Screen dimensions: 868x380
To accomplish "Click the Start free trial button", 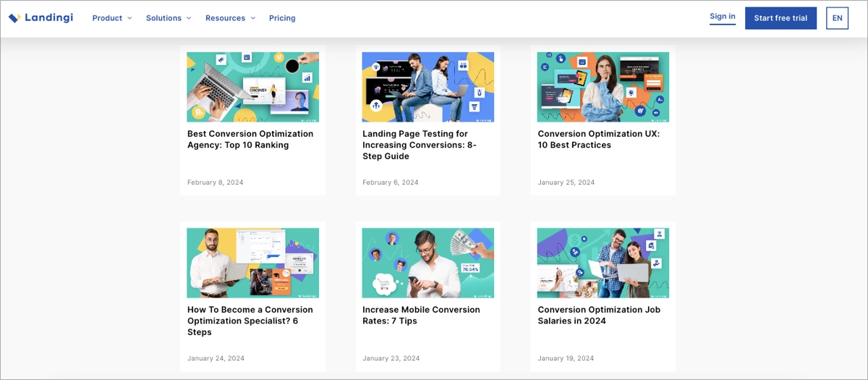I will pos(780,18).
